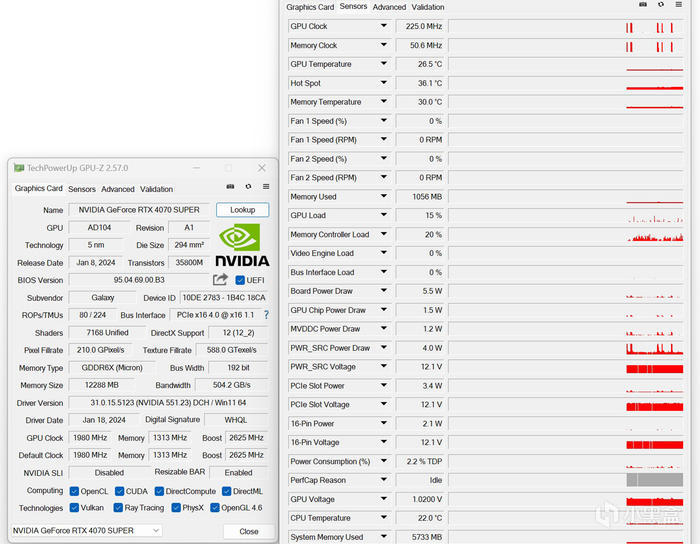The width and height of the screenshot is (700, 544).
Task: Open the Memory Temperature sensor dropdown
Action: pyautogui.click(x=383, y=102)
